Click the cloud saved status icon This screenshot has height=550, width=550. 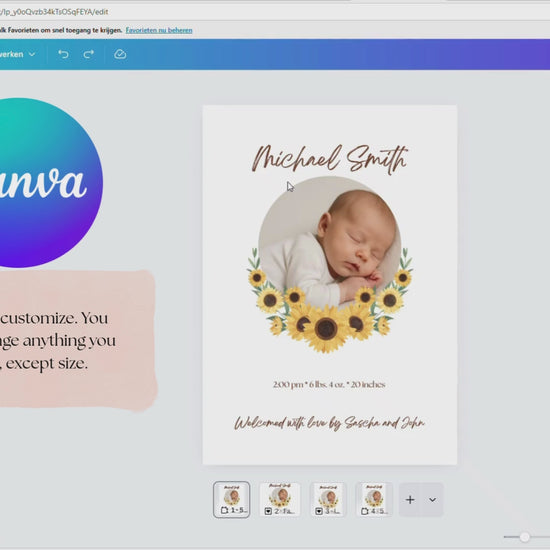[120, 54]
